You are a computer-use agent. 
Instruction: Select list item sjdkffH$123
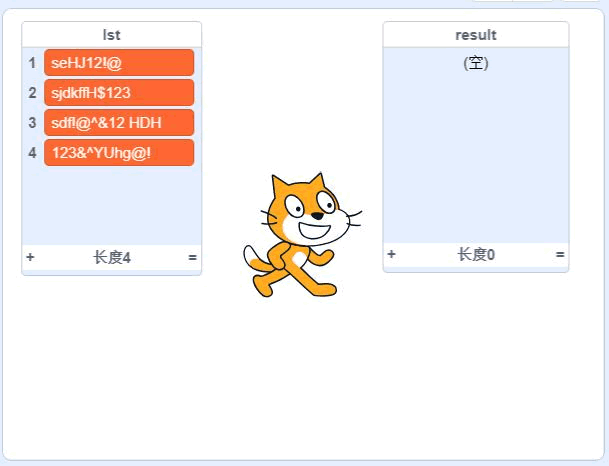point(119,92)
